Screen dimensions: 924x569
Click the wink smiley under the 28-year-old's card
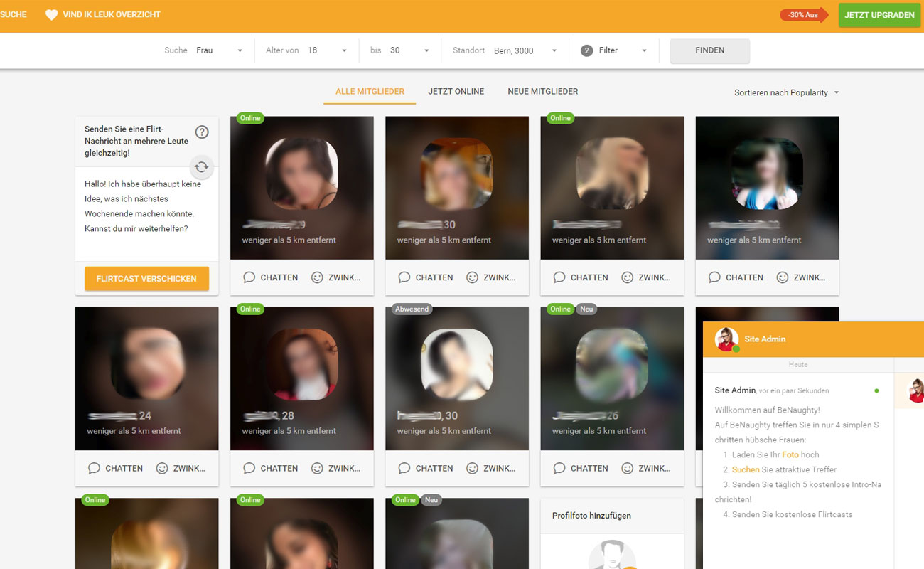(x=317, y=468)
